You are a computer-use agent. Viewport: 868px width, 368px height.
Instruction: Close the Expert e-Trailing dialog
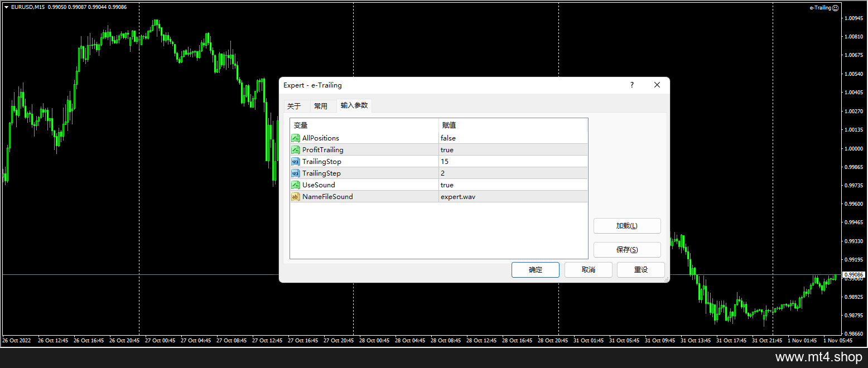point(657,85)
